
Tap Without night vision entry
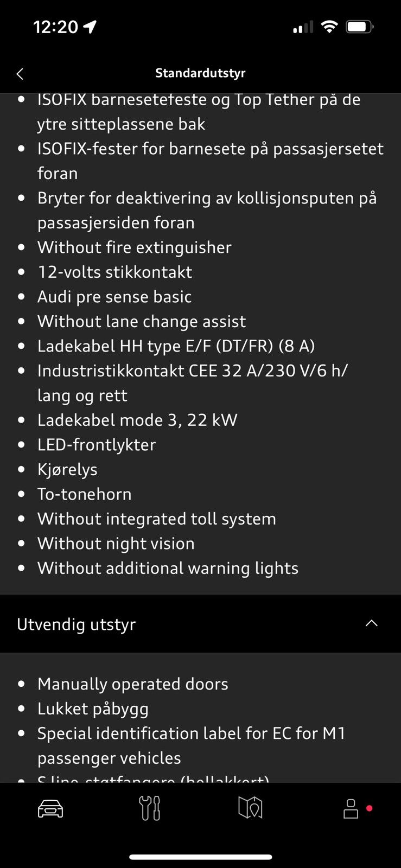point(116,544)
